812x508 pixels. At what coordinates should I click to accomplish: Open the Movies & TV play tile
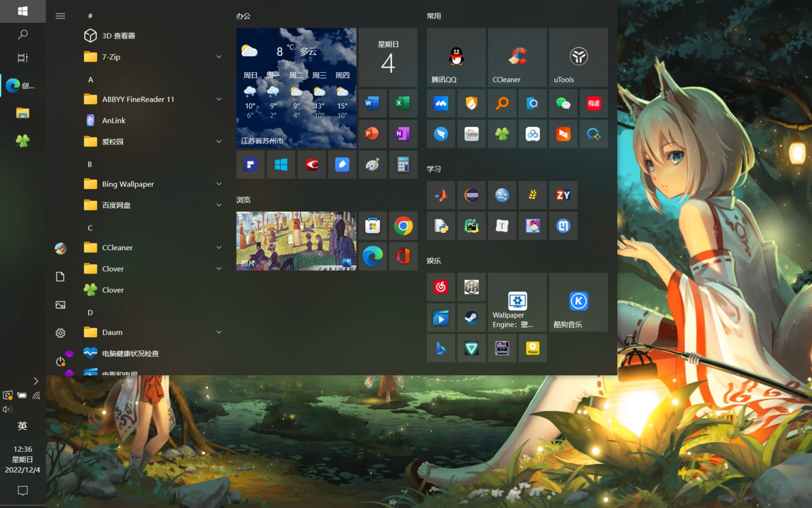pyautogui.click(x=441, y=317)
